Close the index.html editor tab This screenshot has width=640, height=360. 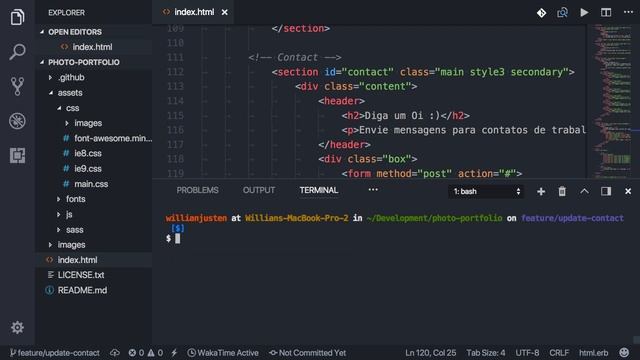224,13
